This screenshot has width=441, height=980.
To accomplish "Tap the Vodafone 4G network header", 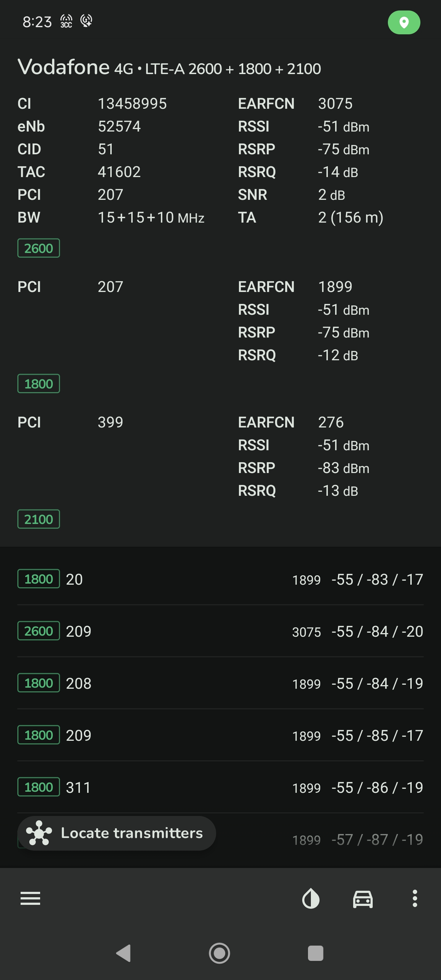I will point(169,68).
